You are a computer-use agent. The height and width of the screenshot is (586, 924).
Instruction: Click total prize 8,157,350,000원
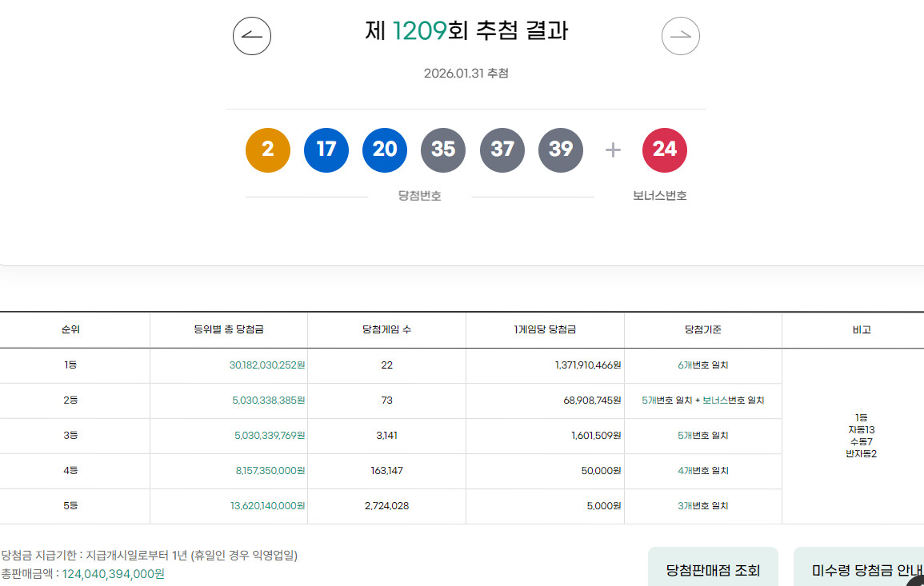pos(270,471)
